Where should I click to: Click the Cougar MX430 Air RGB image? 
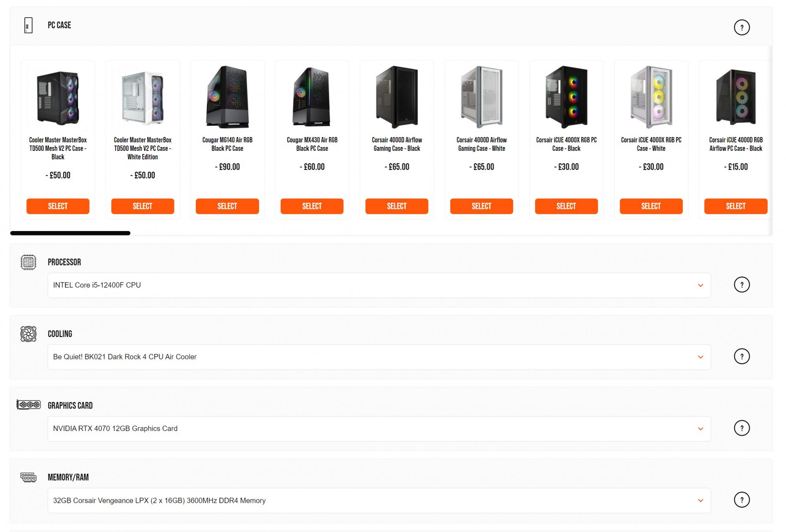[x=312, y=97]
